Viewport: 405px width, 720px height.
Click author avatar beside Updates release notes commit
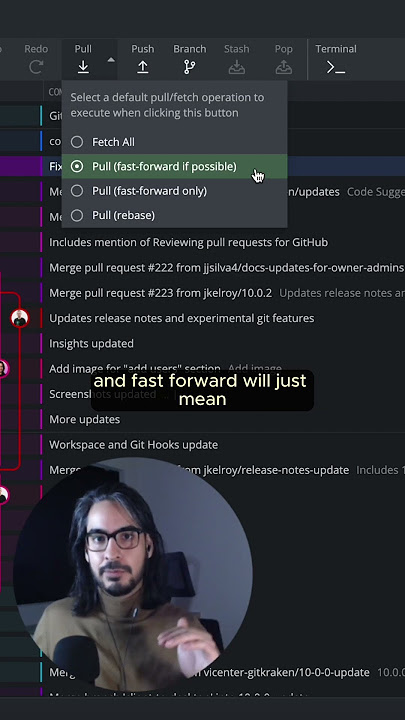[x=20, y=318]
